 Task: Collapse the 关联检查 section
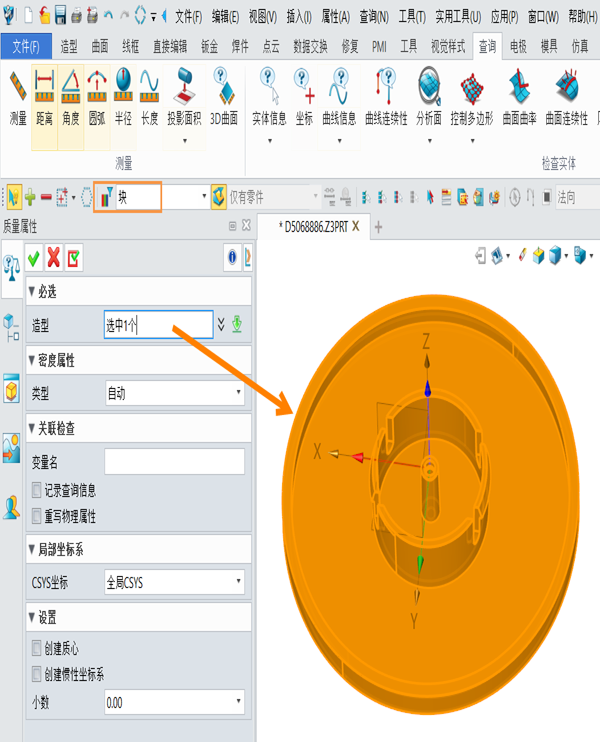point(32,429)
